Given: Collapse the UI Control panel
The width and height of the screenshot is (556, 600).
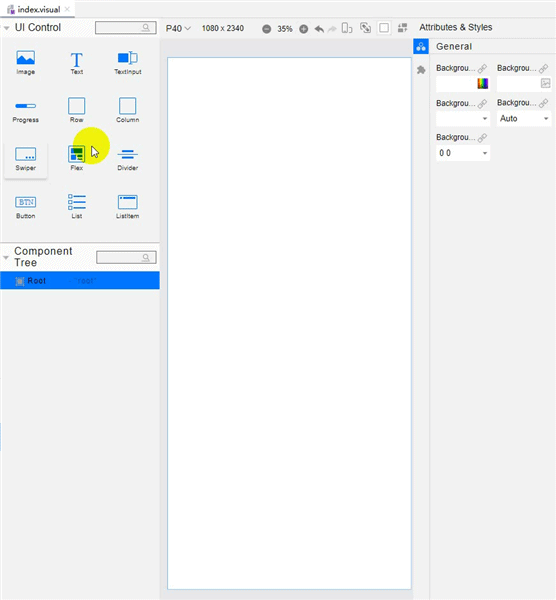Looking at the screenshot, I should (x=7, y=28).
